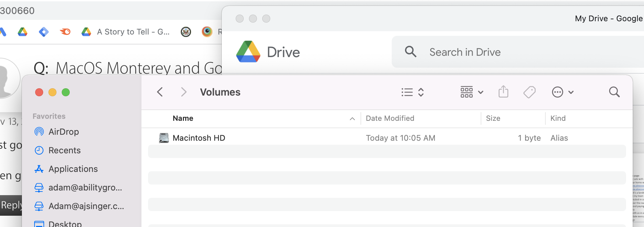Click the Google Drive logo
The width and height of the screenshot is (644, 227).
(x=248, y=52)
